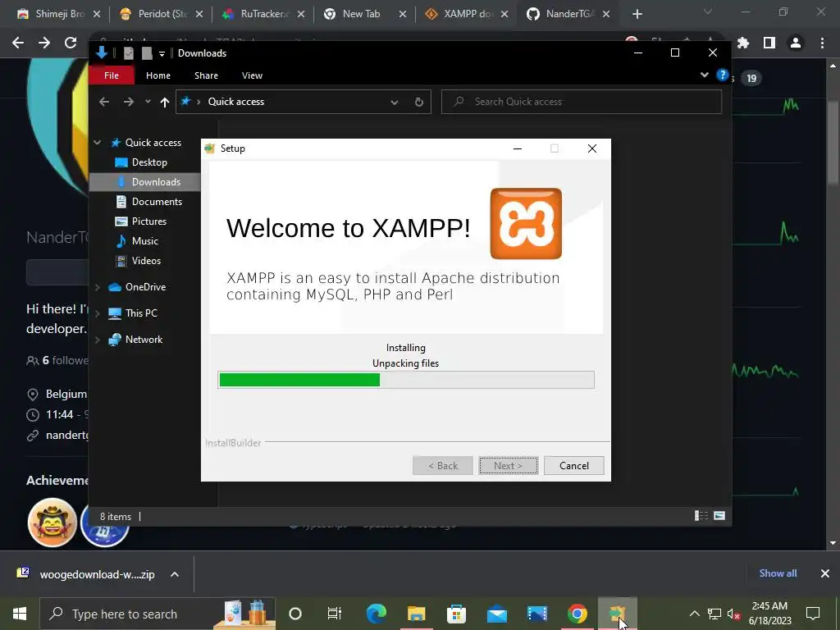Click Show all downloads link
The height and width of the screenshot is (630, 840).
point(778,573)
